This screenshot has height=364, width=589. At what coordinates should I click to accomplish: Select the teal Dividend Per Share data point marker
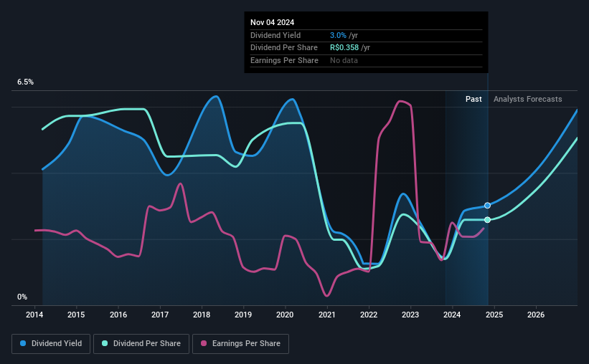(487, 219)
